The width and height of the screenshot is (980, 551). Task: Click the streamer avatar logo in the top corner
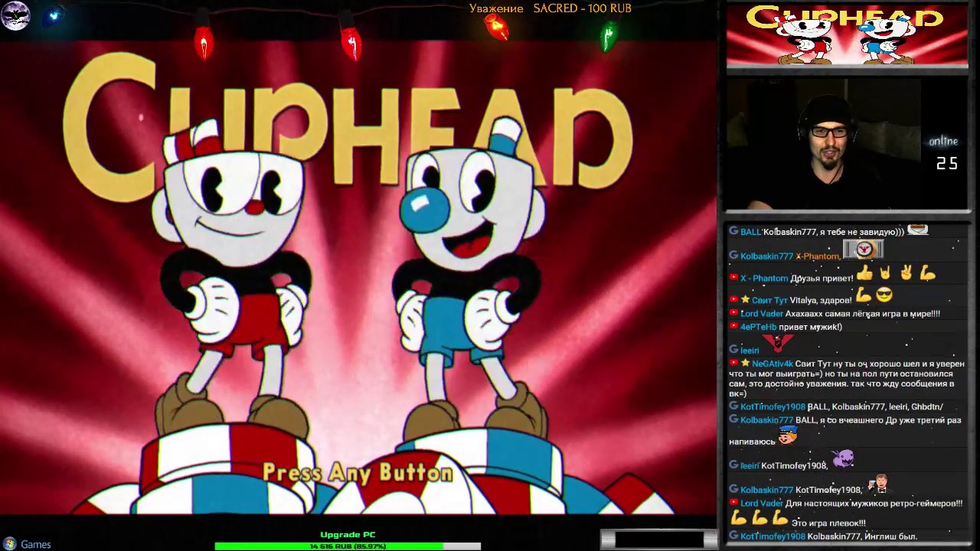click(x=15, y=15)
